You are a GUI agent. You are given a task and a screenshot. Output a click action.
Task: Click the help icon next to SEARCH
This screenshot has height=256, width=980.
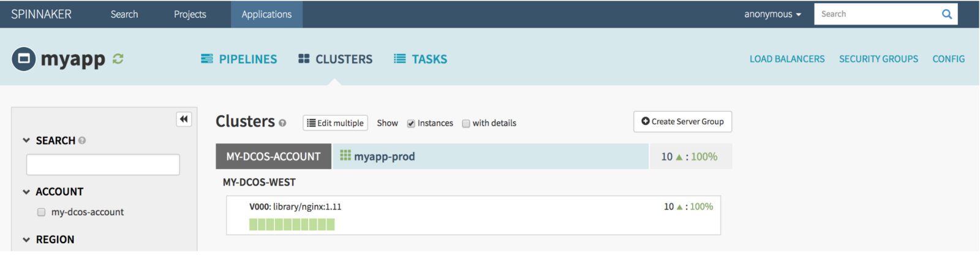click(82, 140)
